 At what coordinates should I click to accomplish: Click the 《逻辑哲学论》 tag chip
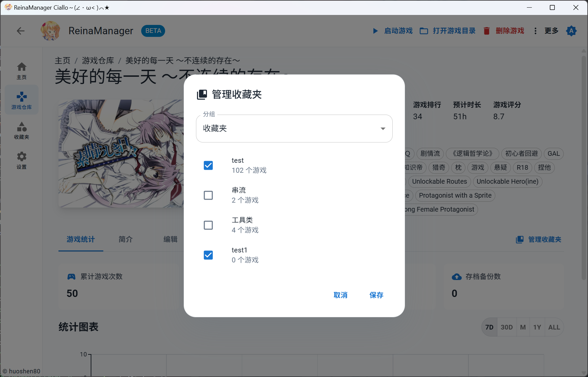click(472, 153)
